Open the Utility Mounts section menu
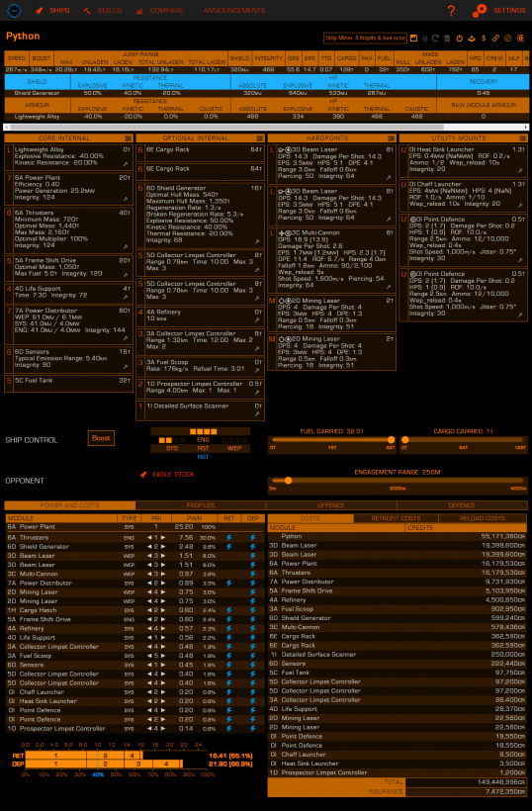Viewport: 532px width, 811px height. (x=523, y=138)
